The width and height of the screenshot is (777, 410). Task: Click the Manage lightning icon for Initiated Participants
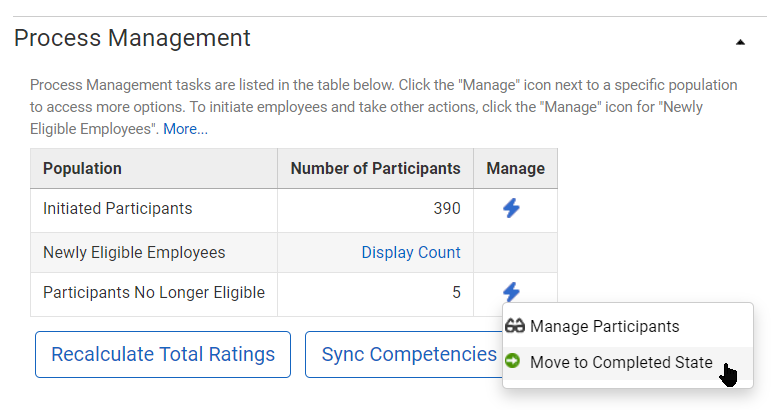[x=511, y=208]
